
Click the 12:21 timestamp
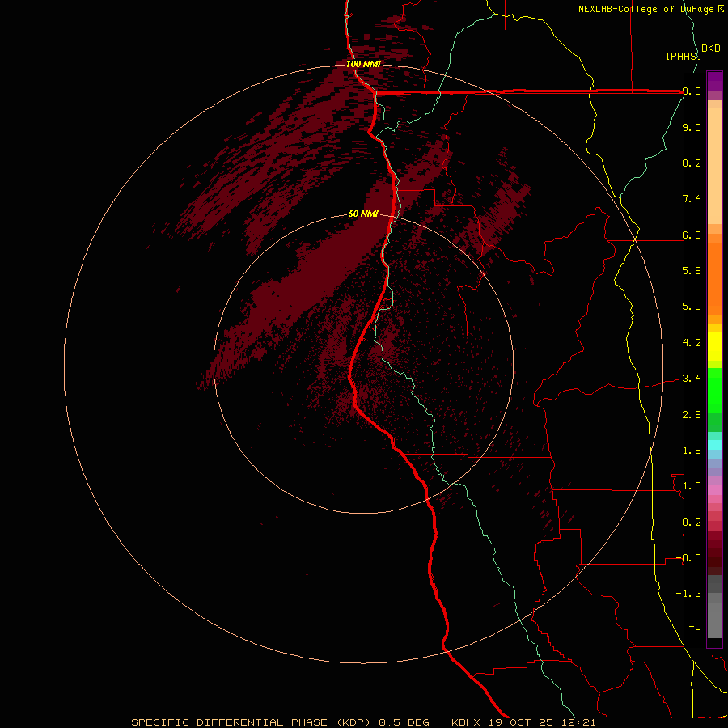pyautogui.click(x=578, y=722)
